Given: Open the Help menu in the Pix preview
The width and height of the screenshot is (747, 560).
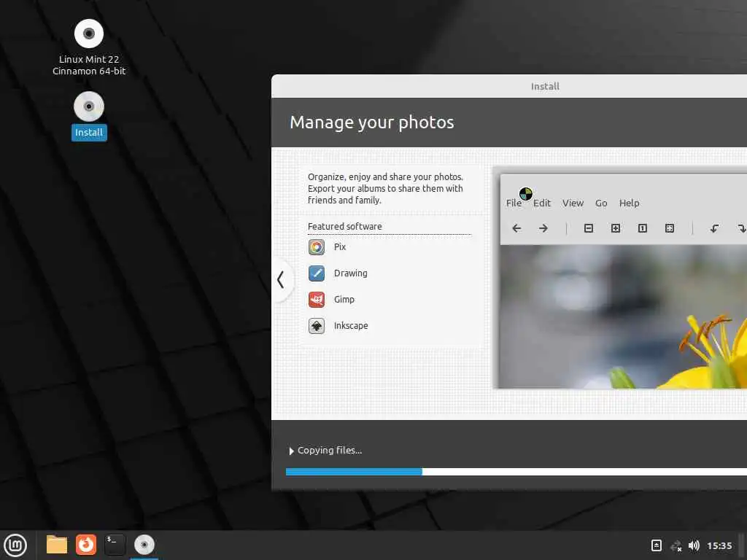Looking at the screenshot, I should [629, 203].
